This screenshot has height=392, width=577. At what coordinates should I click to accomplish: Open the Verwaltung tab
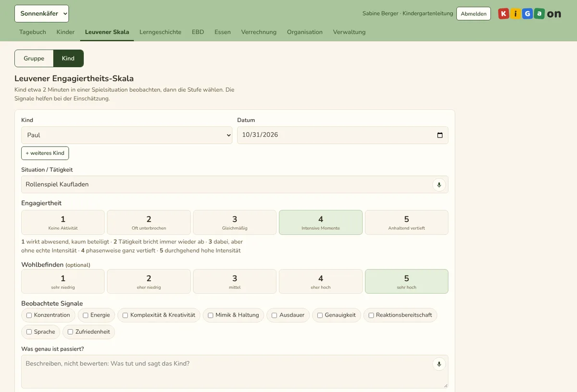point(350,32)
